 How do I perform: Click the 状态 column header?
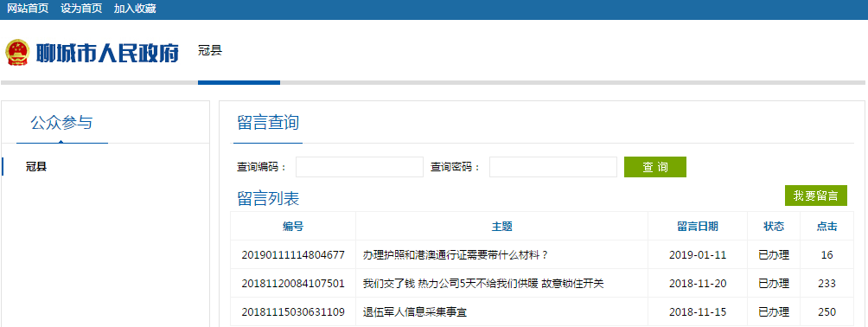point(774,226)
